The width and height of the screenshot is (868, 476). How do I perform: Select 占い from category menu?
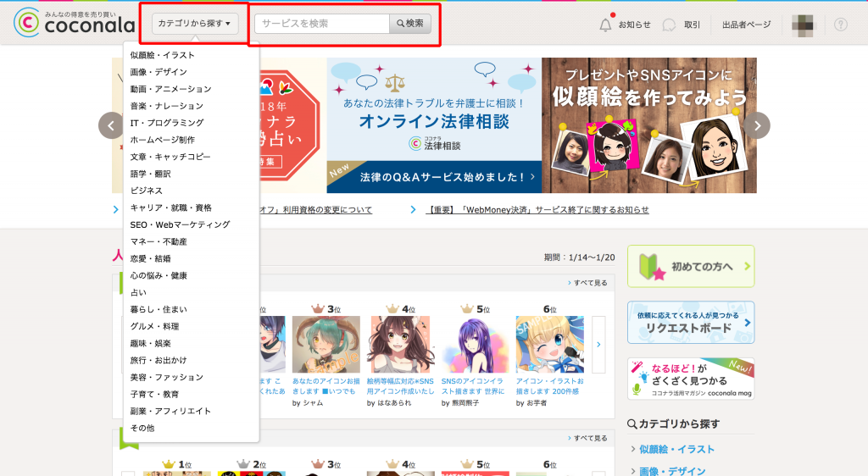[138, 292]
